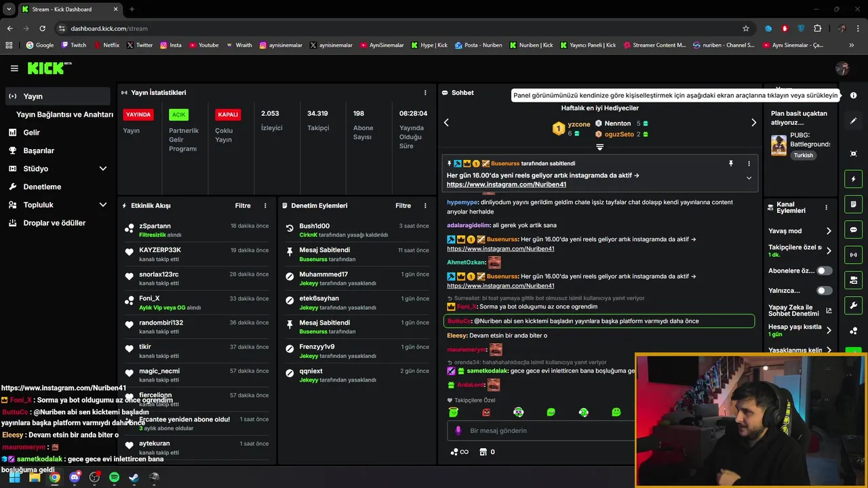Viewport: 868px width, 488px height.
Task: Click the AÇIK partner program status badge
Action: pyautogui.click(x=178, y=115)
